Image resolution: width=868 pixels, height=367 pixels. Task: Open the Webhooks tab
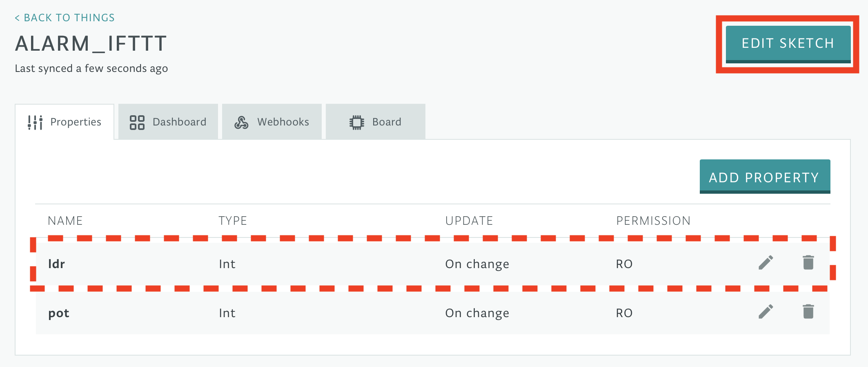point(272,122)
